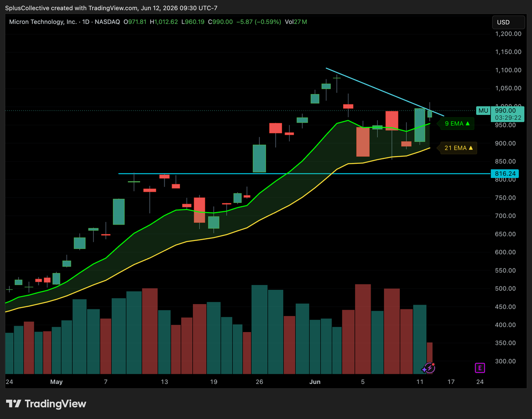Image resolution: width=532 pixels, height=419 pixels.
Task: Click the Vol 27M volume readout
Action: point(296,22)
